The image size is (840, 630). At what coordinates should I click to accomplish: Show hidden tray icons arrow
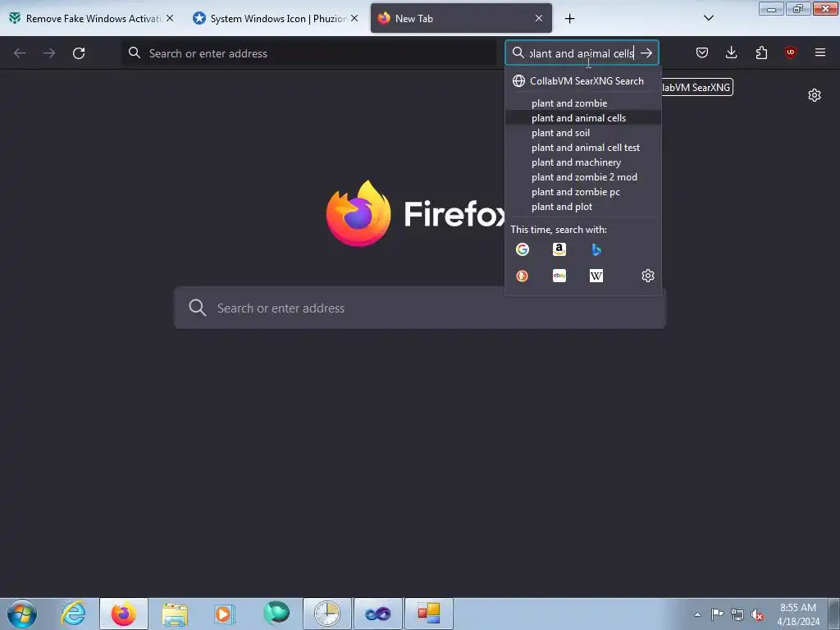click(697, 614)
